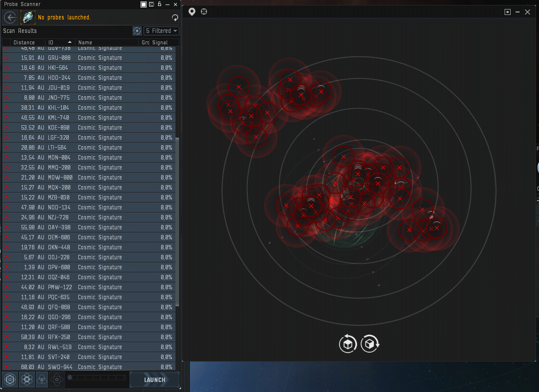Select the HKI-564 signature row

click(89, 68)
